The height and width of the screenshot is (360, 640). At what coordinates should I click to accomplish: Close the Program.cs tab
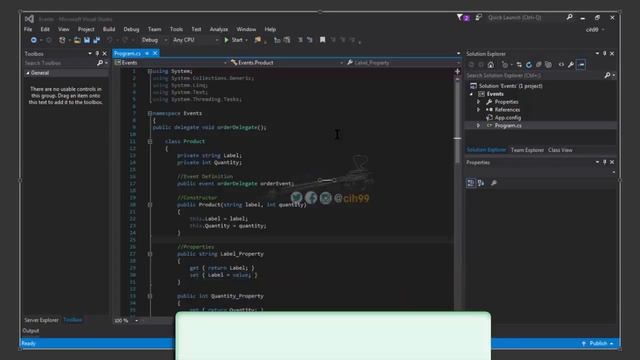coord(155,53)
